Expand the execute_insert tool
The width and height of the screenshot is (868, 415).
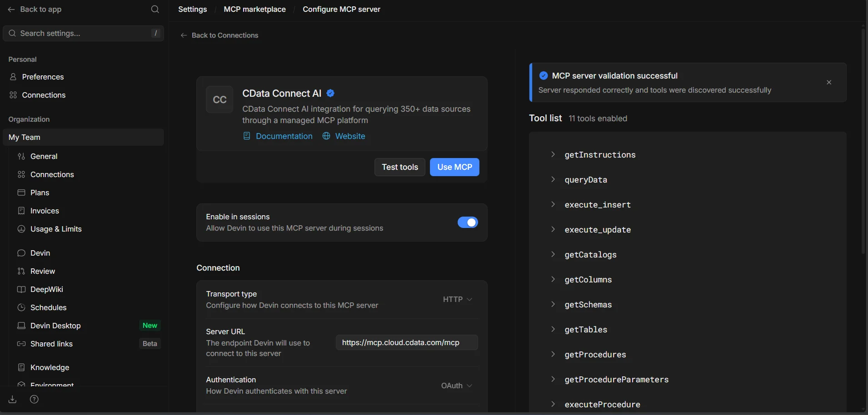(553, 204)
